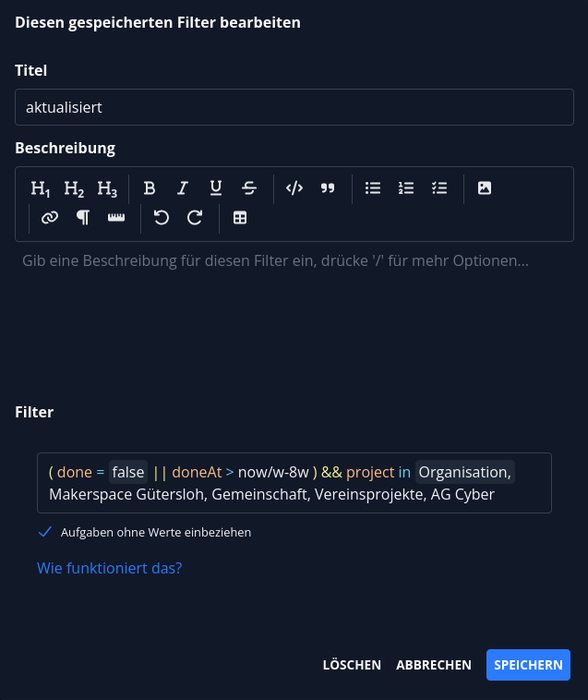Insert an image into description
Image resolution: width=588 pixels, height=700 pixels.
tap(485, 188)
